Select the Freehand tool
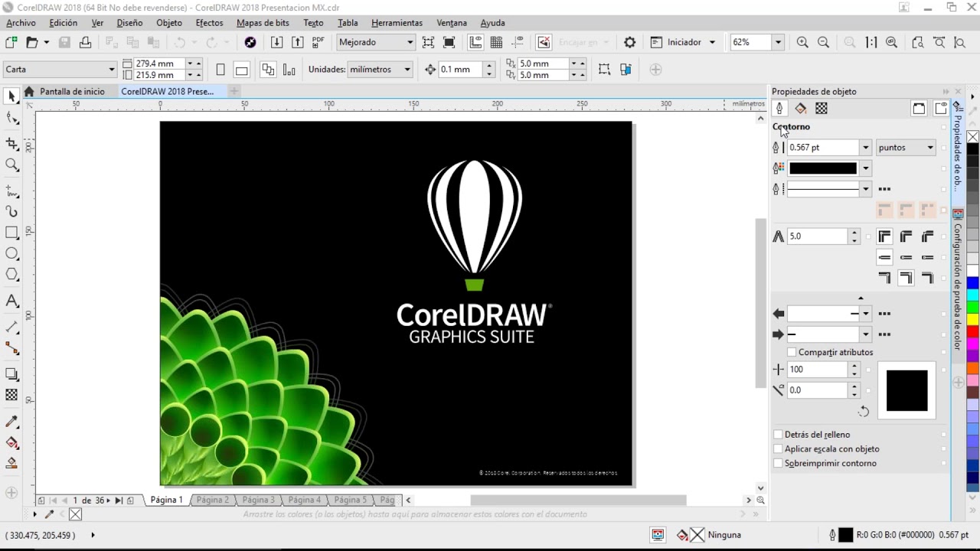This screenshot has height=551, width=980. click(x=11, y=190)
